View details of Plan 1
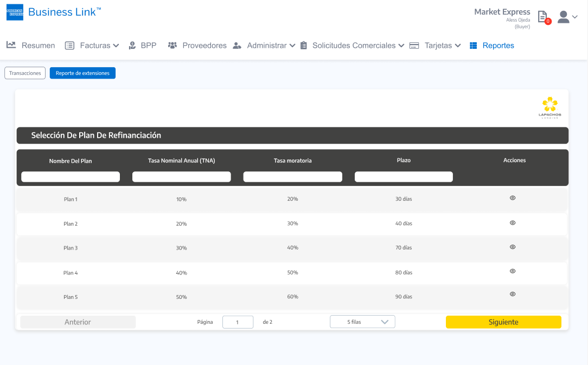 [513, 198]
